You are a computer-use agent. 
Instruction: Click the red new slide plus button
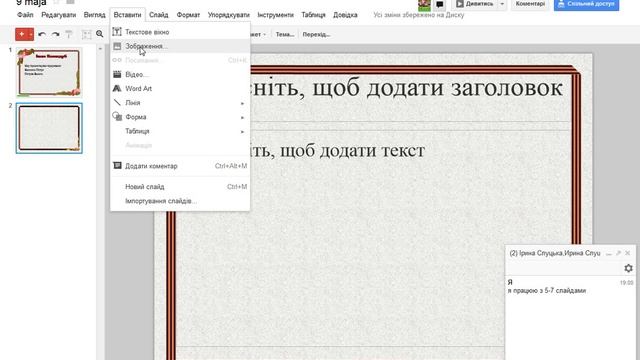(21, 34)
